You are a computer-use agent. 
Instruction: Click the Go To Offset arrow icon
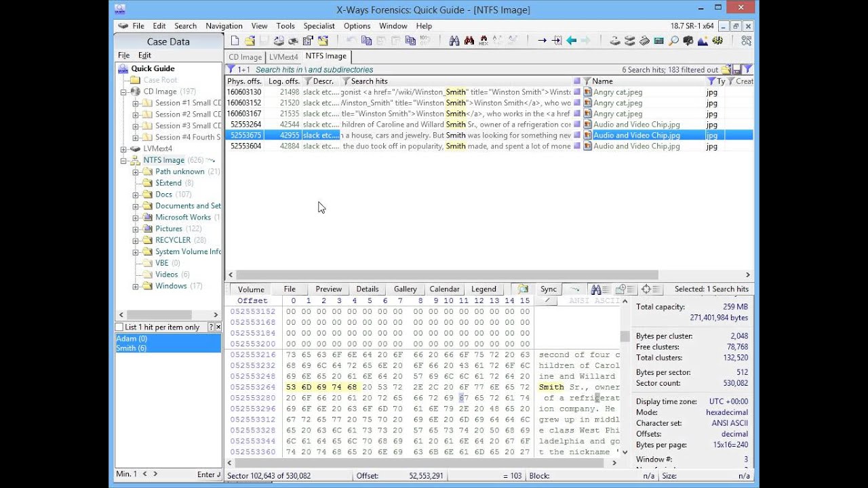click(x=542, y=41)
